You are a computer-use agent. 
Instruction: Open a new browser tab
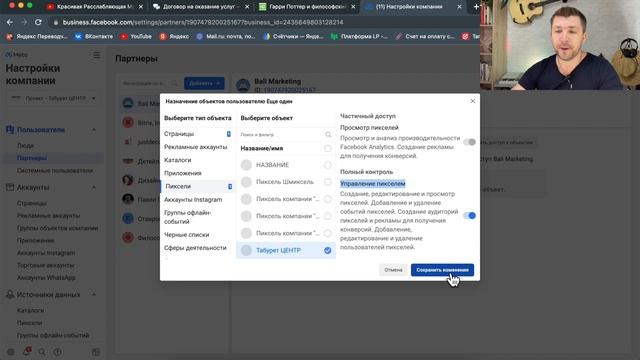coord(476,7)
